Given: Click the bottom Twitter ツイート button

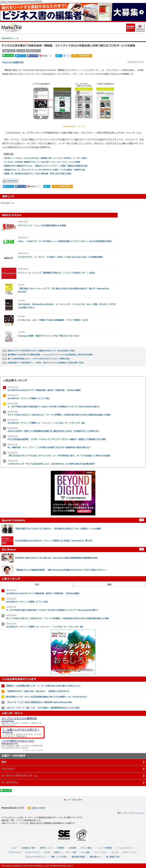Looking at the screenshot, I should [x=8, y=186].
